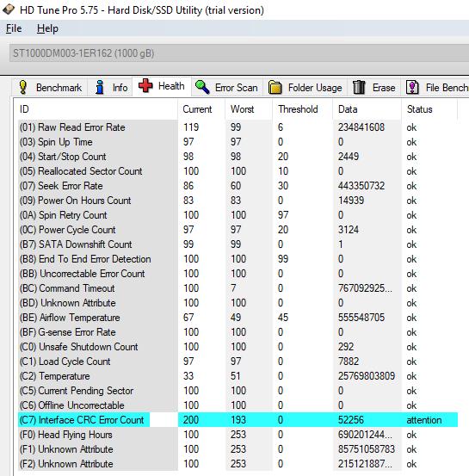The image size is (469, 476).
Task: Click the trash can Erase icon
Action: pyautogui.click(x=359, y=88)
